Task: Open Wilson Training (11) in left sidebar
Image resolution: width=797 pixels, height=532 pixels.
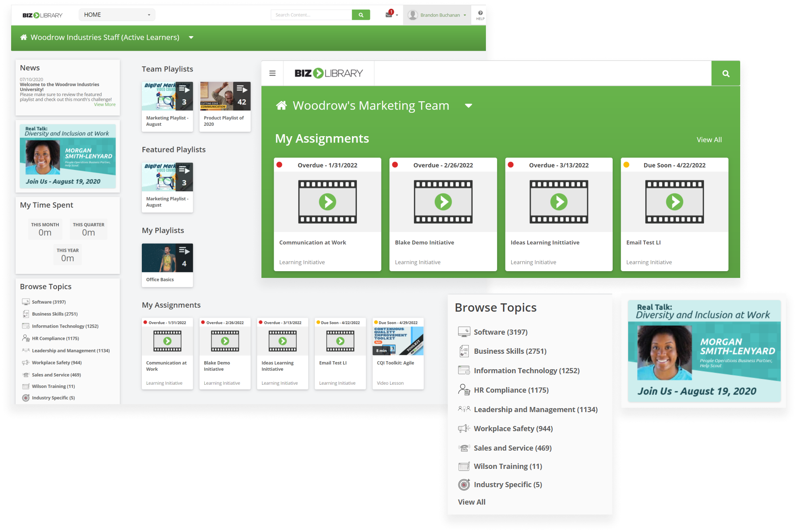Action: pyautogui.click(x=53, y=386)
